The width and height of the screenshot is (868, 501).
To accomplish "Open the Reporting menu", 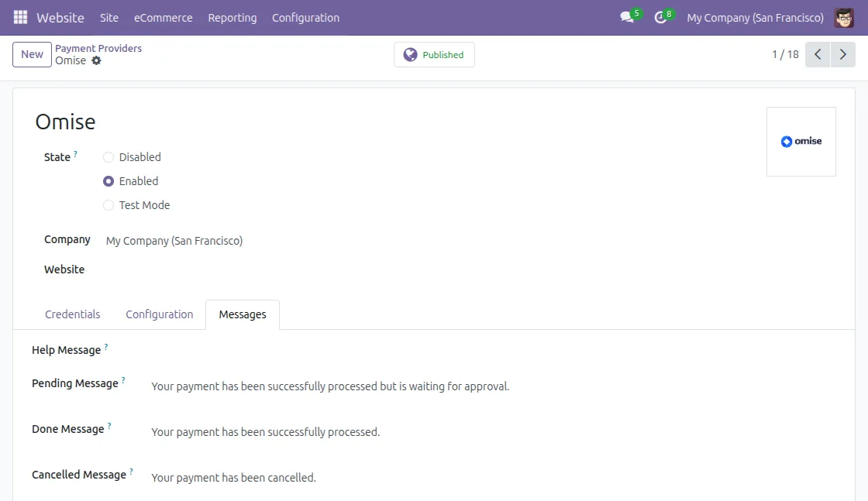I will click(x=232, y=17).
